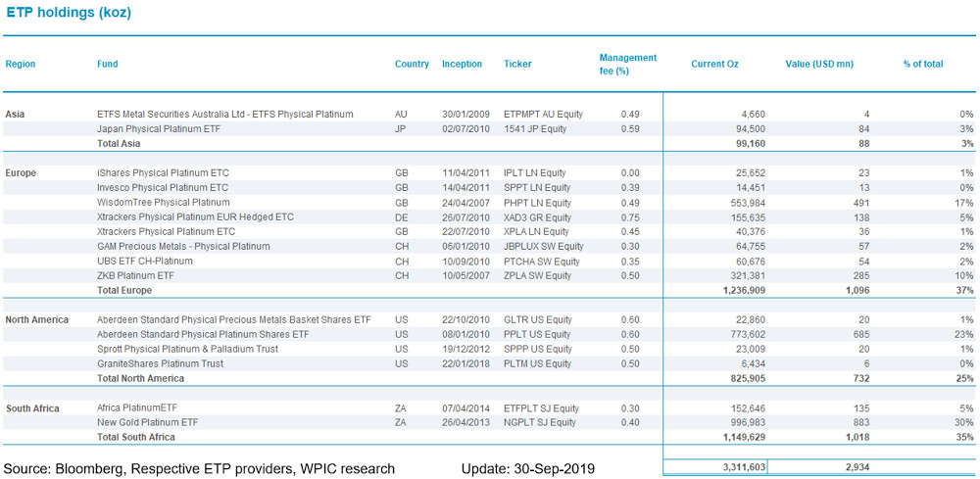Select ticker 'ZPLA SW Equity'
This screenshot has width=980, height=479.
tap(537, 276)
